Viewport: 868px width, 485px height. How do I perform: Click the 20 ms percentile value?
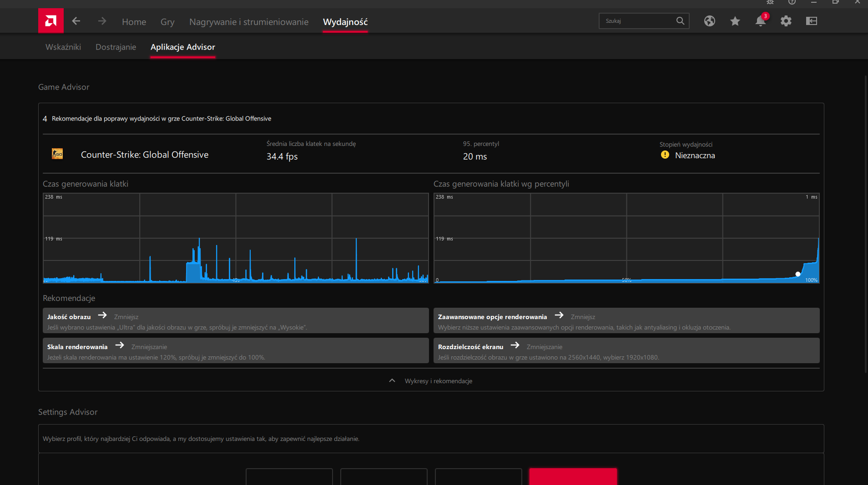tap(475, 156)
